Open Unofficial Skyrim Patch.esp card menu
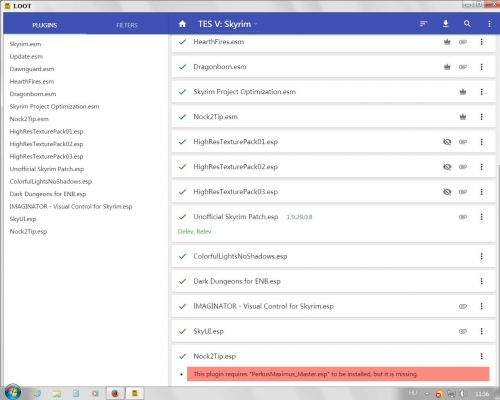Image resolution: width=500 pixels, height=400 pixels. 481,217
